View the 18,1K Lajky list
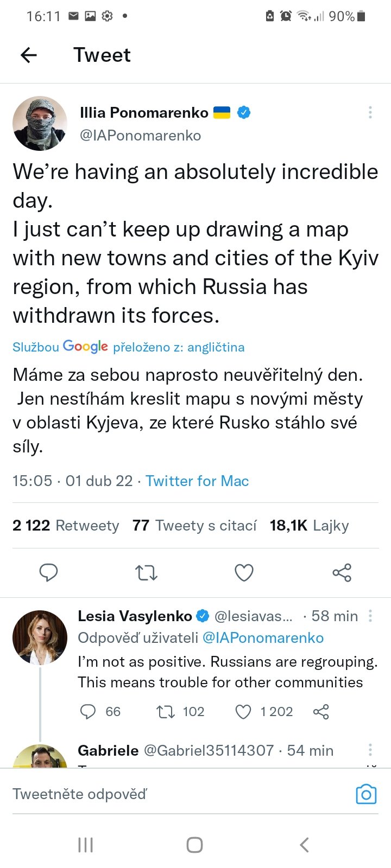 coord(309,525)
